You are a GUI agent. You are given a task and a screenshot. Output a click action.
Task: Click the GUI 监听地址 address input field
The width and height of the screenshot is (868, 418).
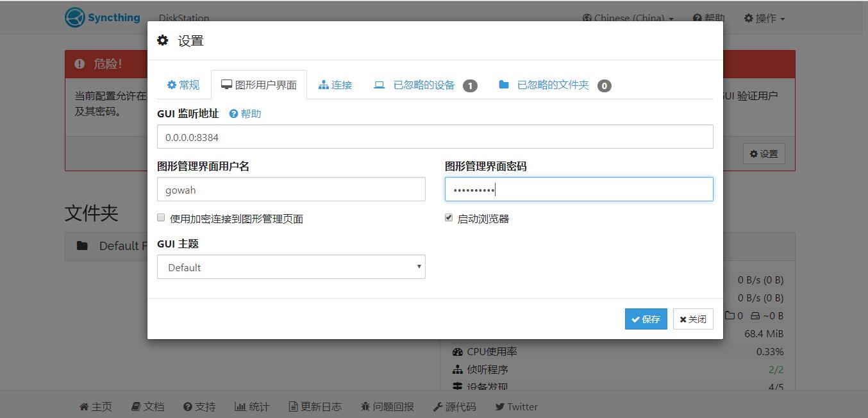pyautogui.click(x=435, y=137)
